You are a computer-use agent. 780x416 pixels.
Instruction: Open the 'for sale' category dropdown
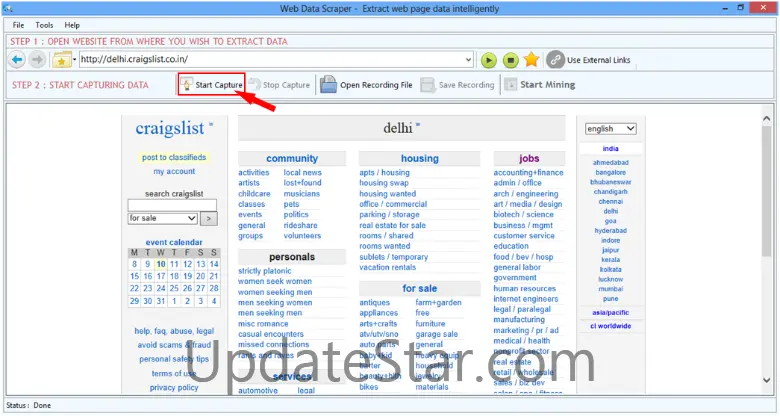pos(163,218)
